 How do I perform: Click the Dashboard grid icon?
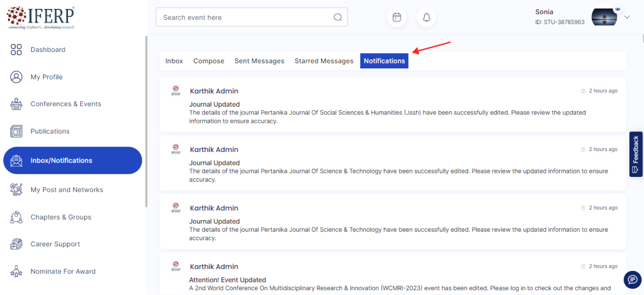pos(16,50)
